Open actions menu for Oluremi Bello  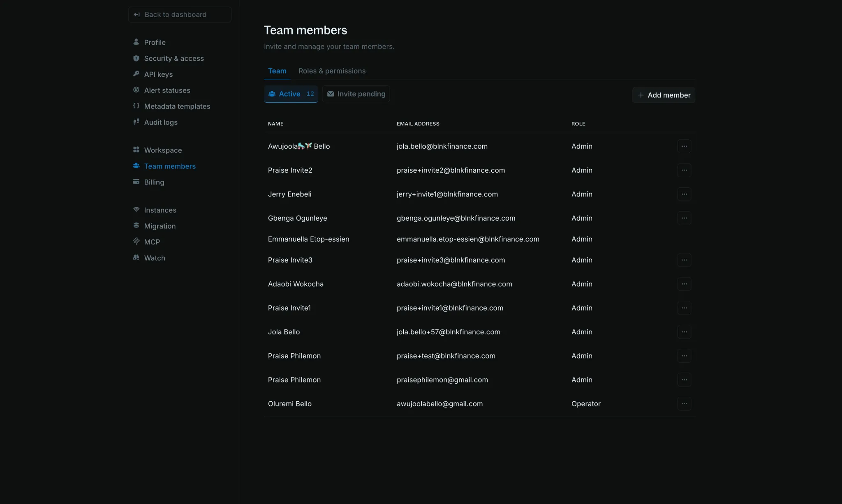point(684,404)
